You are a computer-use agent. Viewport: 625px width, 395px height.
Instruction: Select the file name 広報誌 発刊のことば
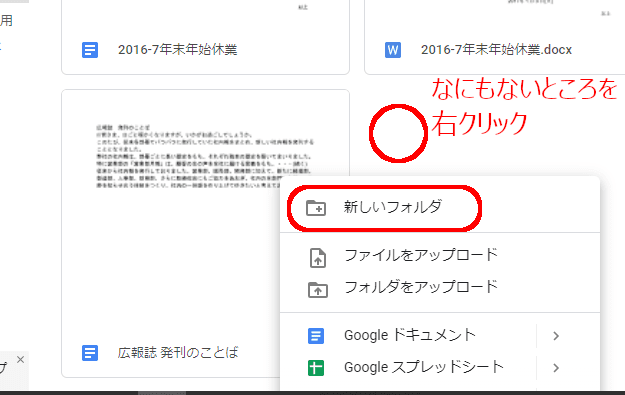178,353
